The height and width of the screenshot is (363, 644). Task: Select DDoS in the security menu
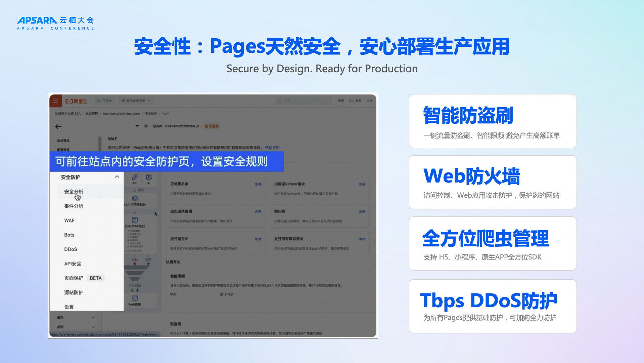click(x=71, y=249)
